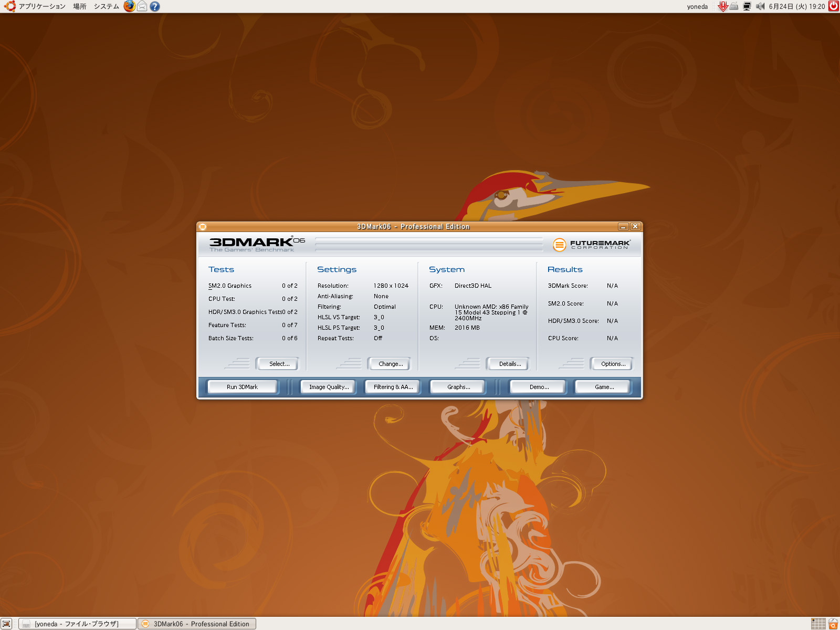Screen dimensions: 840x630
Task: Click the red power/quit button icon
Action: pos(833,6)
